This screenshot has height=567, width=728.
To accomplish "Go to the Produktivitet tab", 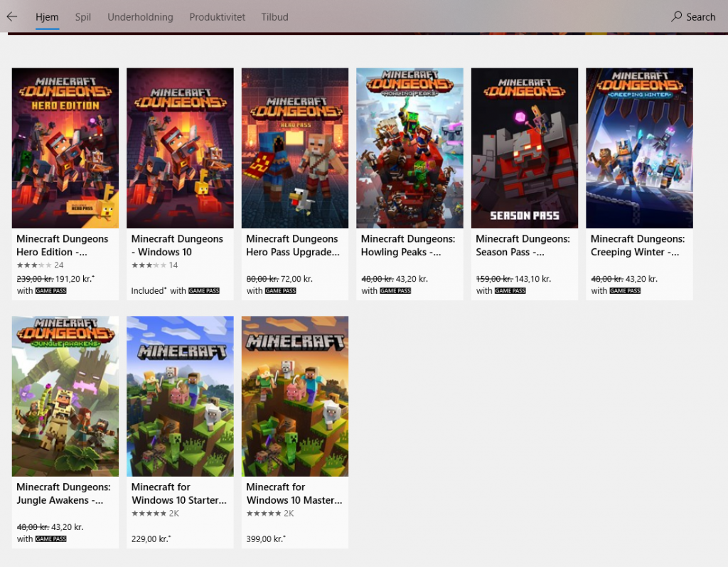I will [217, 17].
